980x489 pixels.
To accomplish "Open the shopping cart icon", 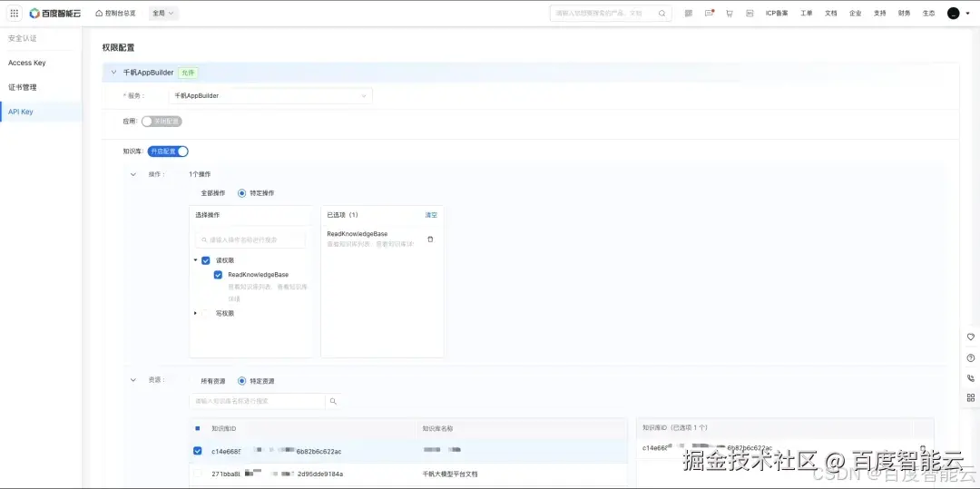I will coord(730,13).
